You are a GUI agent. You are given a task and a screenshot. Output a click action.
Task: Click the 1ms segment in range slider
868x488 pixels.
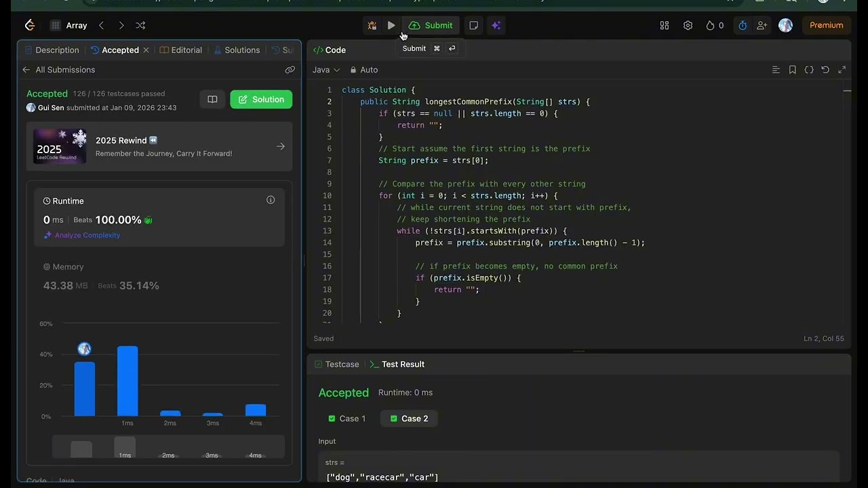tap(125, 447)
